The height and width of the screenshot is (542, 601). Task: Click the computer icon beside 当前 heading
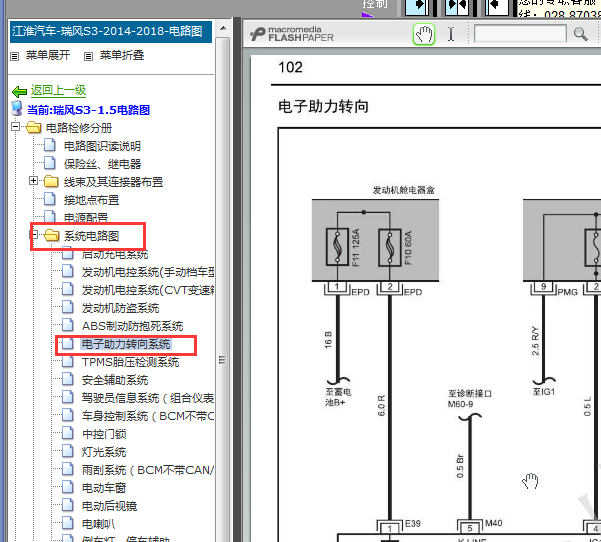point(17,108)
